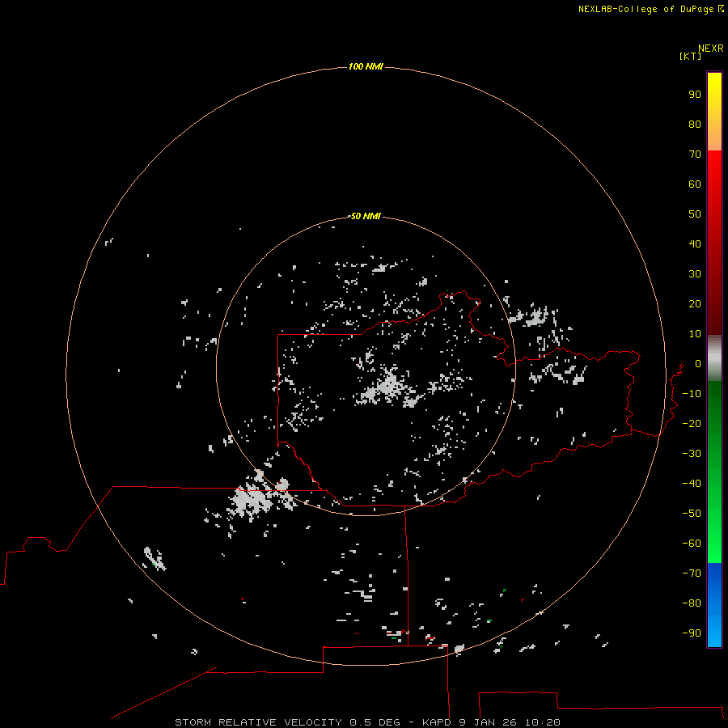Click the [KT] units label
728x728 pixels.
coord(690,56)
